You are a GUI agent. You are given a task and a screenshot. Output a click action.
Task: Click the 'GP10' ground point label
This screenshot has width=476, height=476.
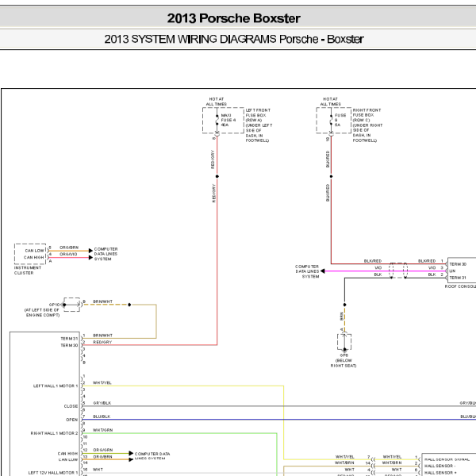click(x=56, y=305)
